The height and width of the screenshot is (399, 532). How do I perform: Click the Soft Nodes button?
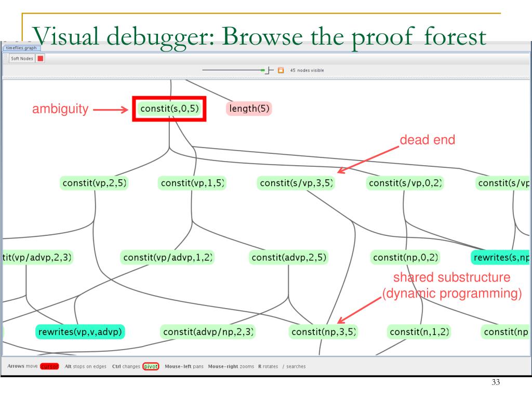22,58
